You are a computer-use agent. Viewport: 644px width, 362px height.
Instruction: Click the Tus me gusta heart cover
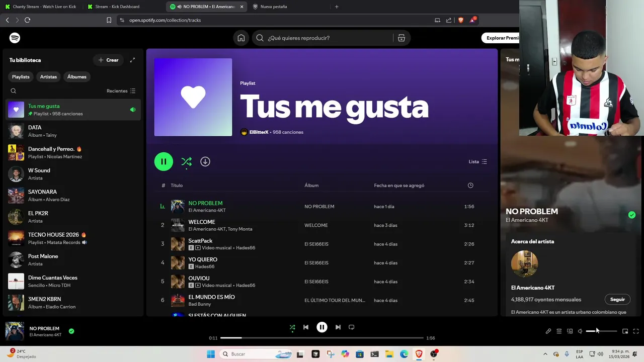click(193, 97)
